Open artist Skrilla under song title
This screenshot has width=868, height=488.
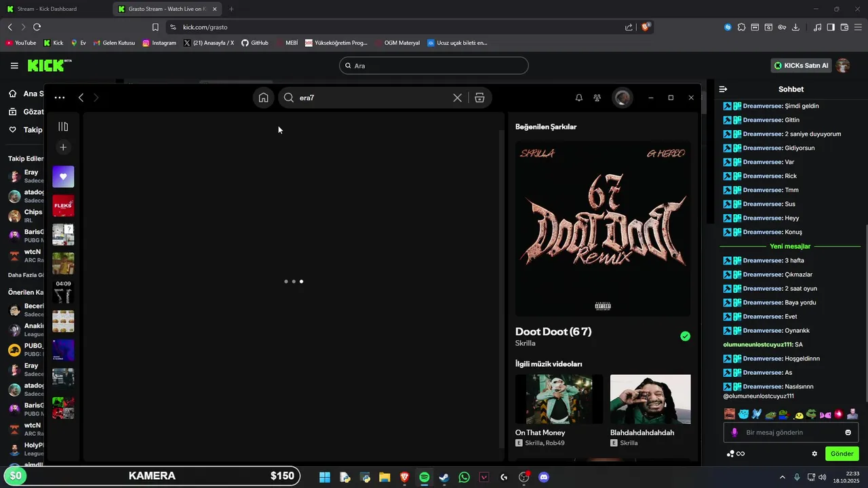[x=526, y=344]
